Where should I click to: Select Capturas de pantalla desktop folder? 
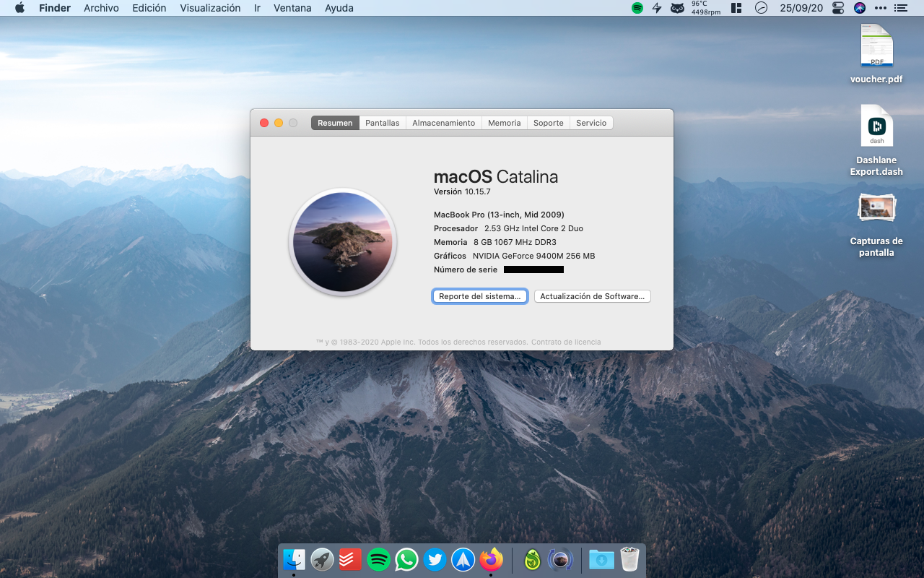coord(876,224)
